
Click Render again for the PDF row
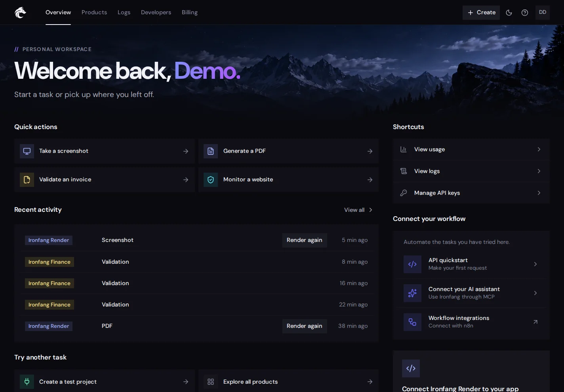[305, 326]
